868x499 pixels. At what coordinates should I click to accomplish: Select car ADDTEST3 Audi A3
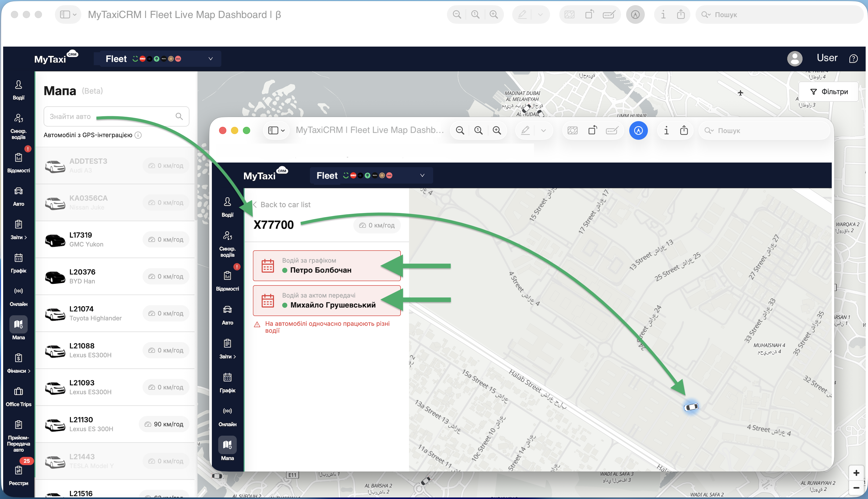click(x=115, y=166)
